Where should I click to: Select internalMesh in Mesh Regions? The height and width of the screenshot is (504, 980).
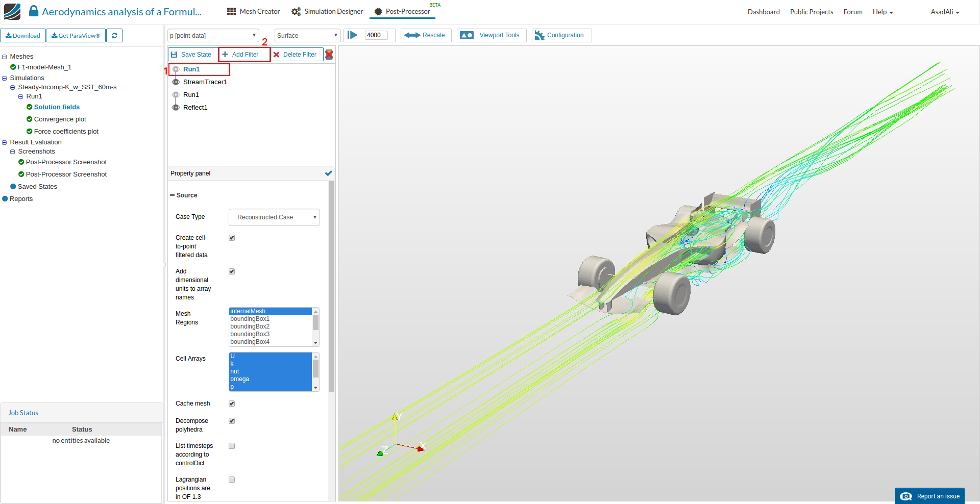click(271, 311)
